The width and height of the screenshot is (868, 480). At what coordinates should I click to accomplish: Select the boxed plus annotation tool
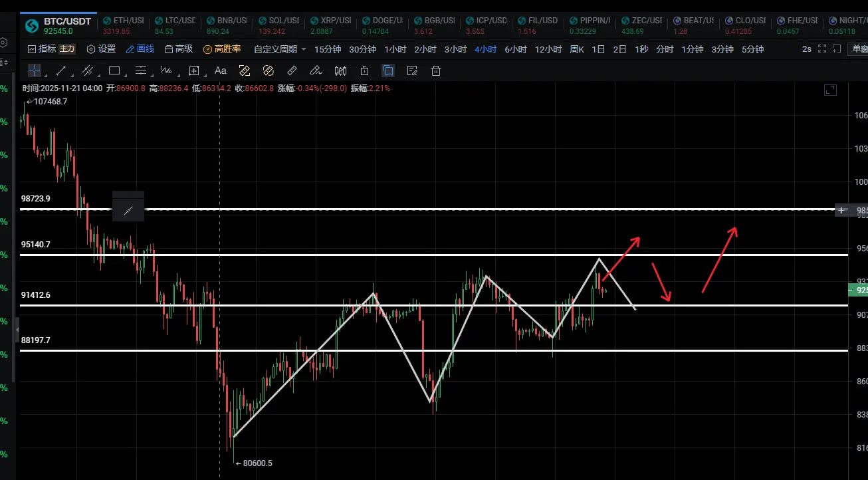[x=194, y=70]
